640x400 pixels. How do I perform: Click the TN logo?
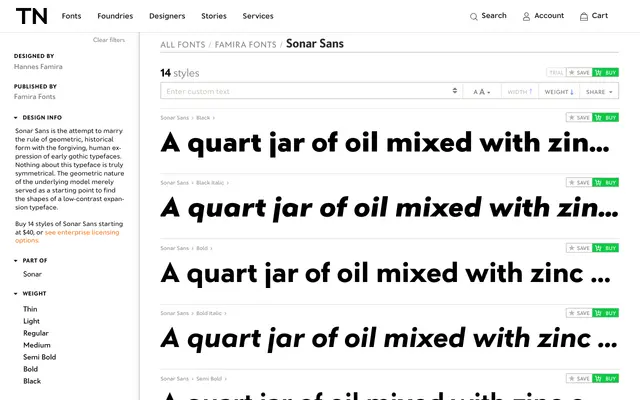pyautogui.click(x=32, y=16)
